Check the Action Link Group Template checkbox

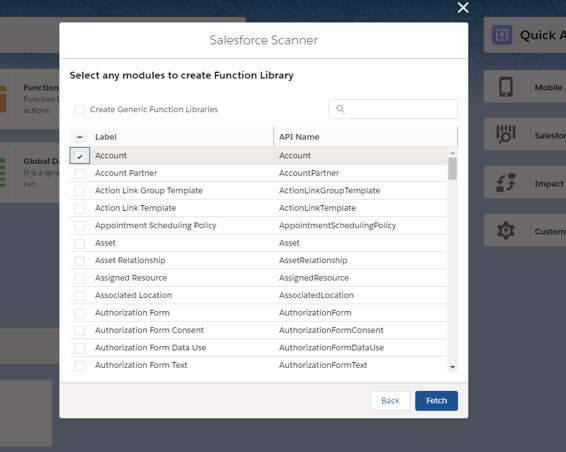[80, 191]
